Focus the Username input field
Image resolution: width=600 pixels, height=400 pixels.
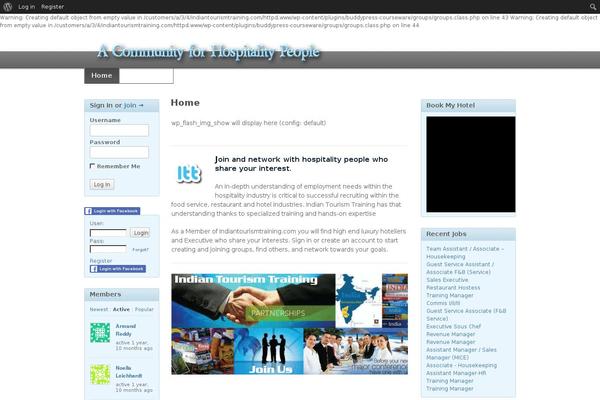119,130
